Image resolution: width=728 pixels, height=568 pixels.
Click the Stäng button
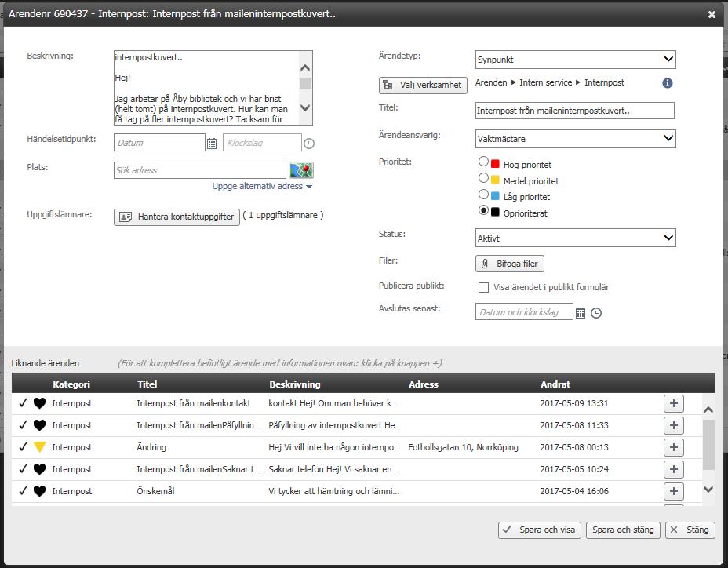coord(690,530)
